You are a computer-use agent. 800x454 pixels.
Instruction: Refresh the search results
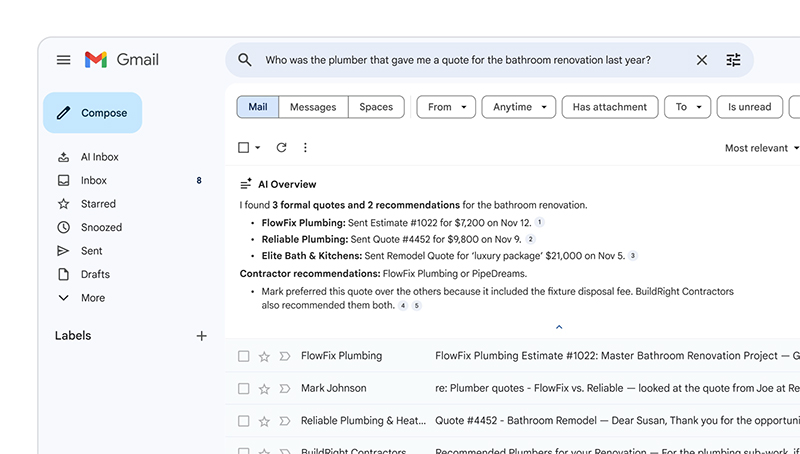(x=281, y=148)
